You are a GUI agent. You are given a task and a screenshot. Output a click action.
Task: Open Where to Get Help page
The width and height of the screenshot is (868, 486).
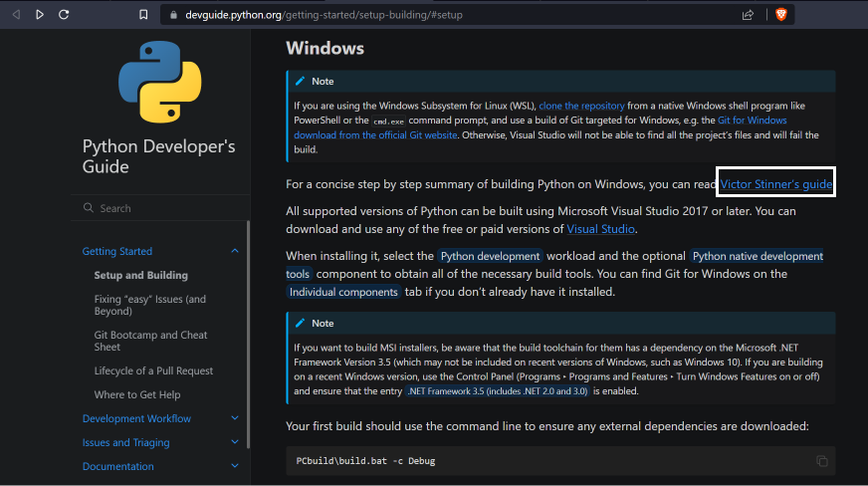coord(137,394)
